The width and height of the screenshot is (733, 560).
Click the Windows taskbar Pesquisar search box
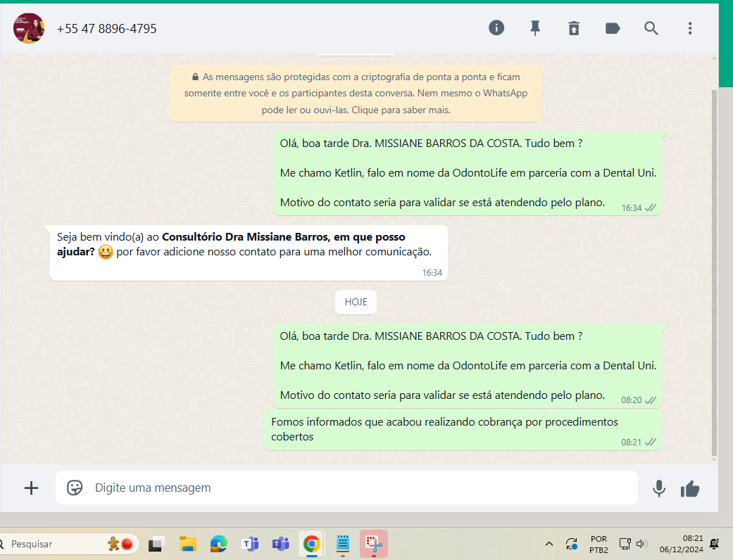tap(68, 544)
